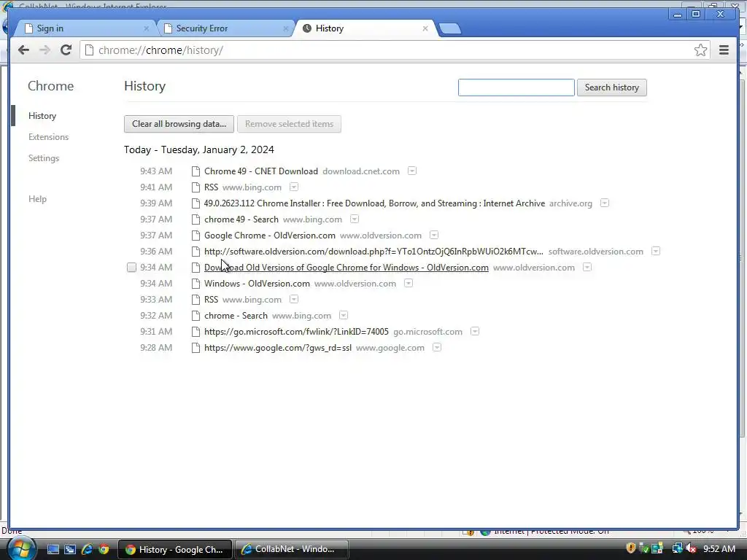747x560 pixels.
Task: Go back using the back arrow
Action: tap(23, 50)
